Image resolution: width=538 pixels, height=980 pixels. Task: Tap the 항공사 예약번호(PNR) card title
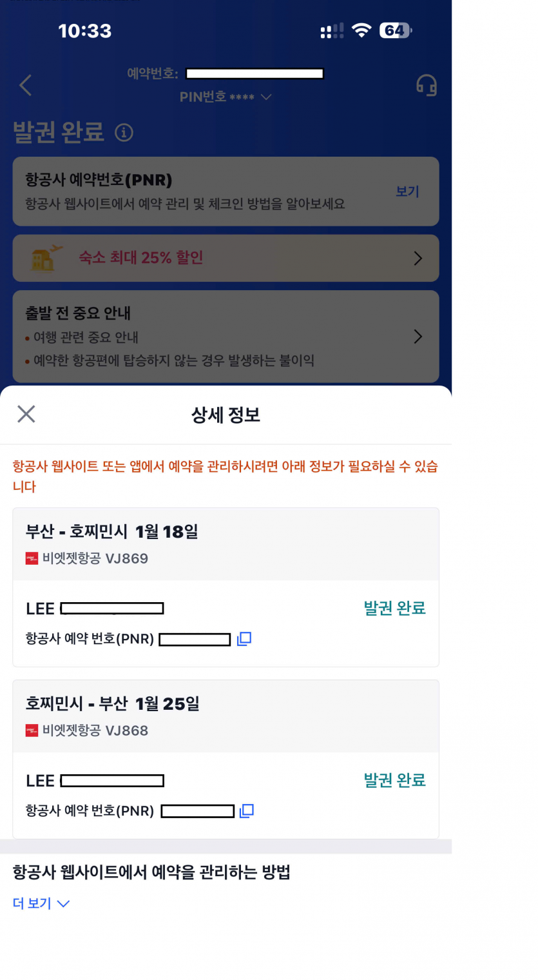click(x=99, y=180)
